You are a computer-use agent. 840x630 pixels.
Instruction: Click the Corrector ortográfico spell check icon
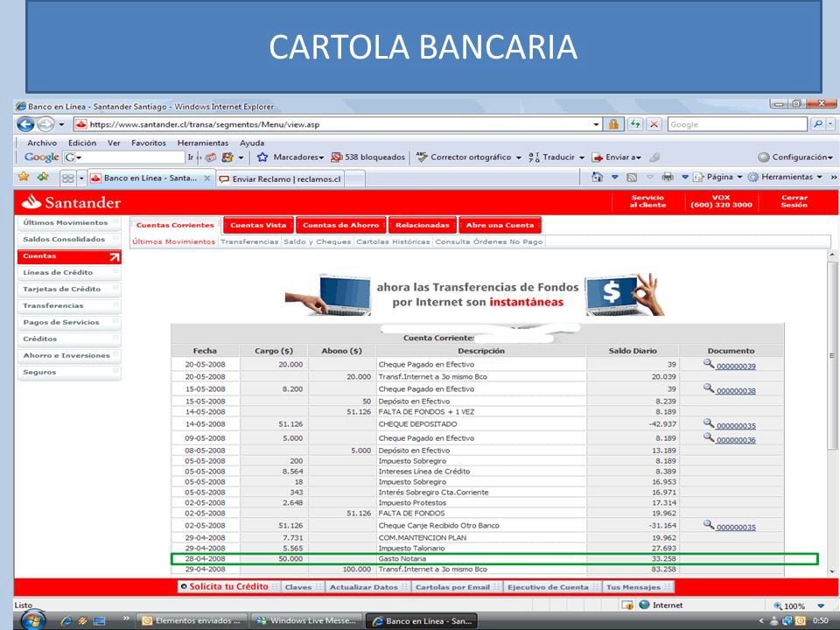(x=422, y=157)
